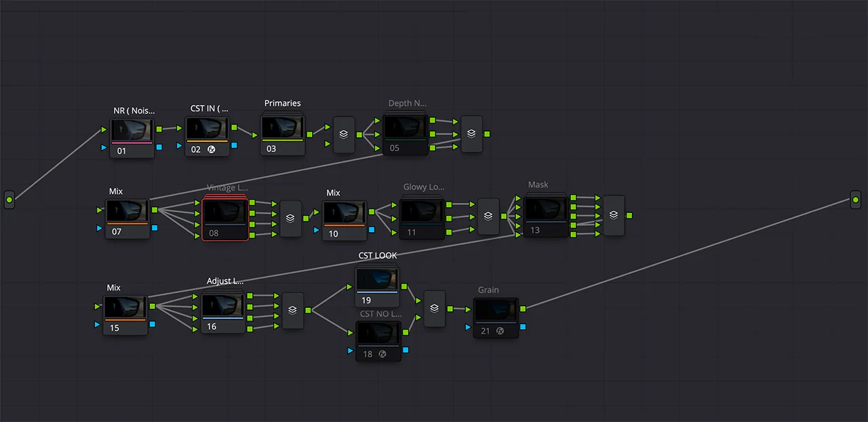
Task: Select the red-outlined Vintage node 08
Action: [x=224, y=213]
